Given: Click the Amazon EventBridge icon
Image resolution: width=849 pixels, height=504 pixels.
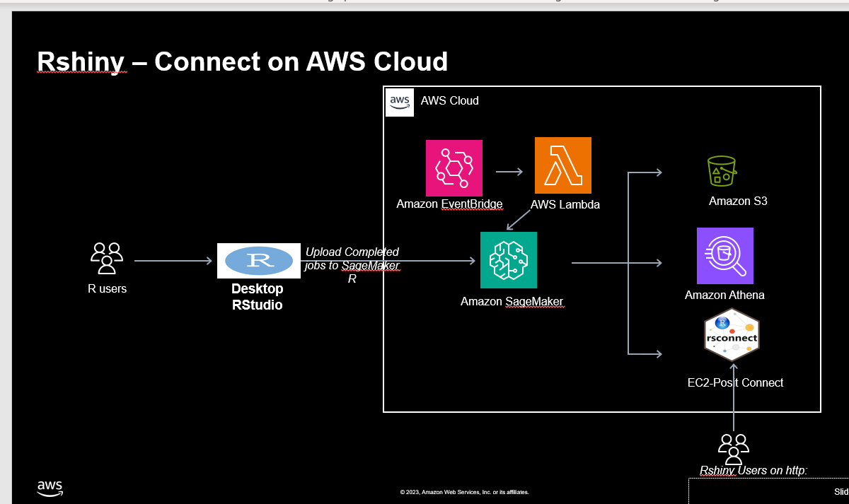Looking at the screenshot, I should click(x=454, y=168).
